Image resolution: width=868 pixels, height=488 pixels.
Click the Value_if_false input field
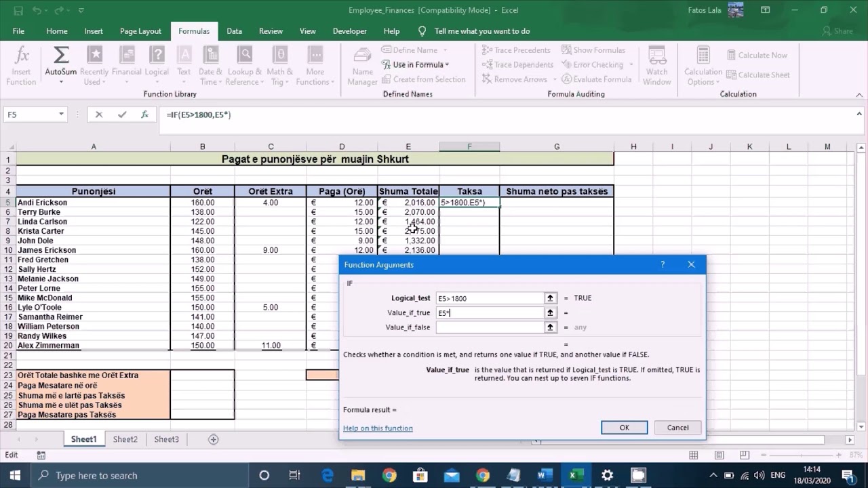(x=490, y=327)
